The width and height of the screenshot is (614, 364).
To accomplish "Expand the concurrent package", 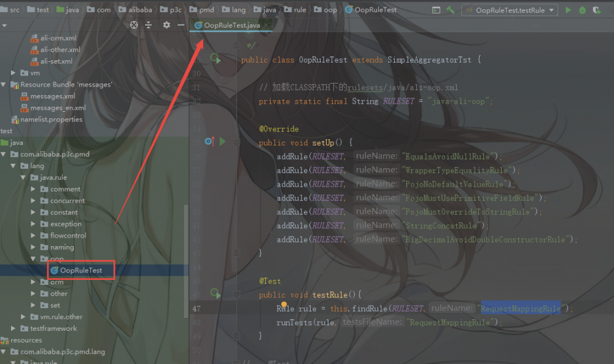I will click(33, 201).
